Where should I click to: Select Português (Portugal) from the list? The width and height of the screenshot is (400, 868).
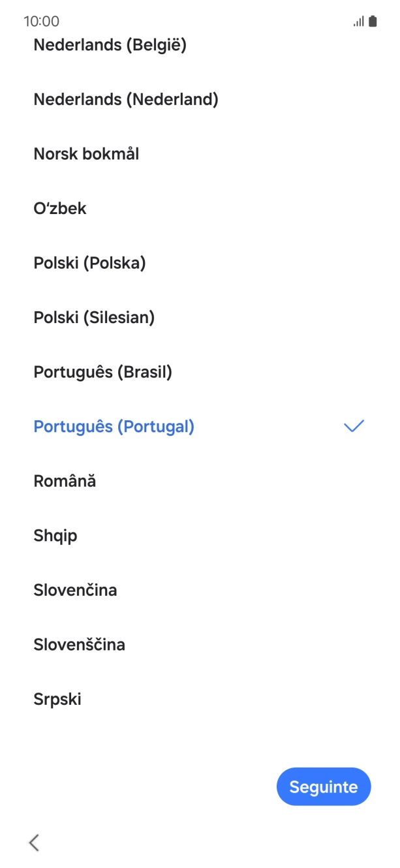[x=114, y=427]
